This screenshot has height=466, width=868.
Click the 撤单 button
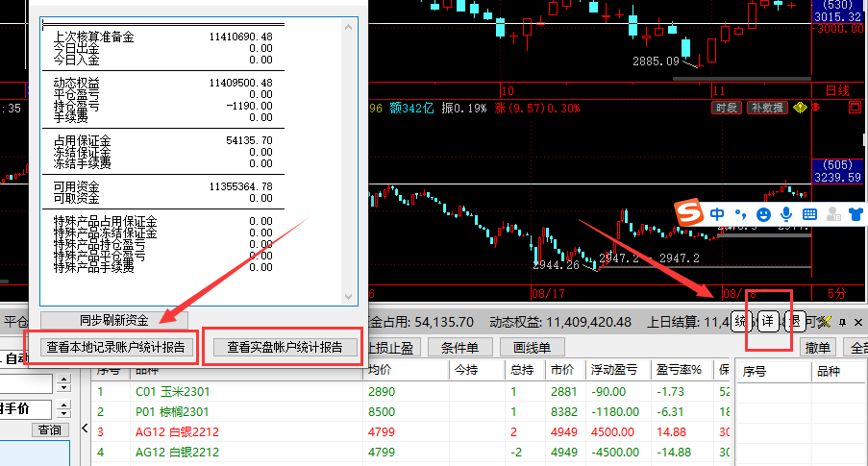click(x=818, y=348)
